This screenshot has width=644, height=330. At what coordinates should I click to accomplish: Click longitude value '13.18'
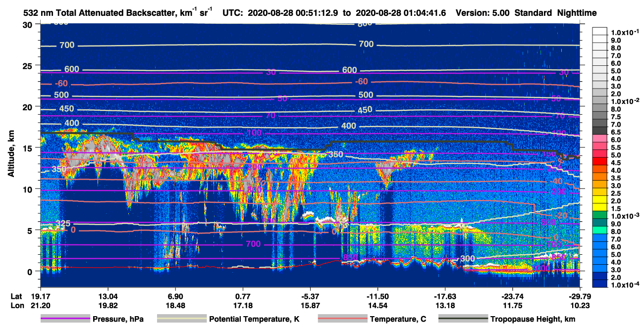[x=445, y=305]
